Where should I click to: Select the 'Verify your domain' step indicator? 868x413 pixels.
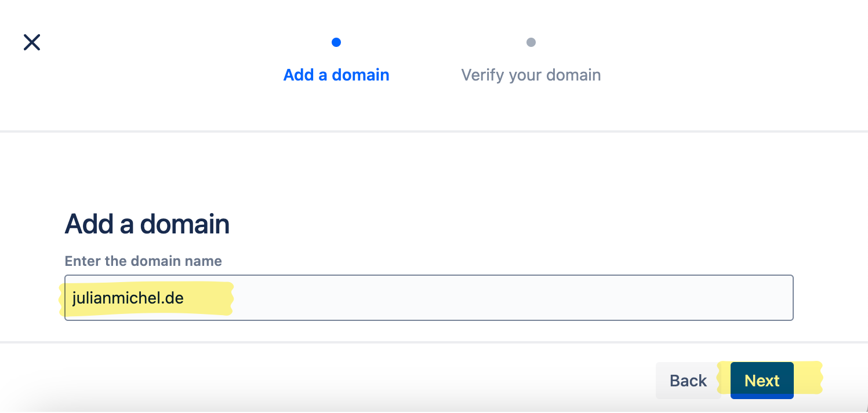531,58
